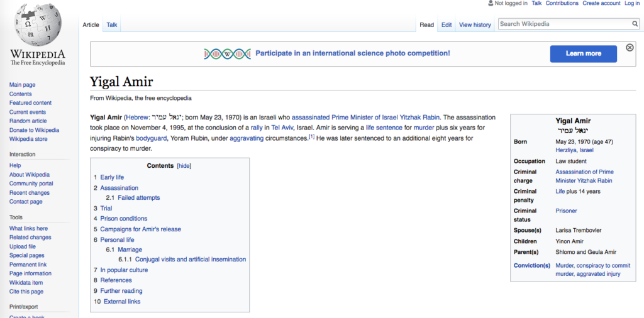Open Conviction(s) label link in infobox

coord(532,266)
